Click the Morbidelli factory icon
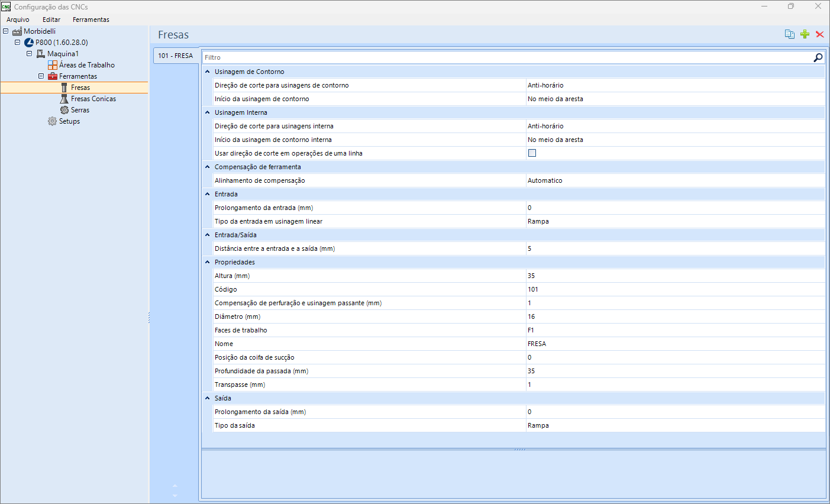Viewport: 830px width, 504px height. pyautogui.click(x=17, y=31)
